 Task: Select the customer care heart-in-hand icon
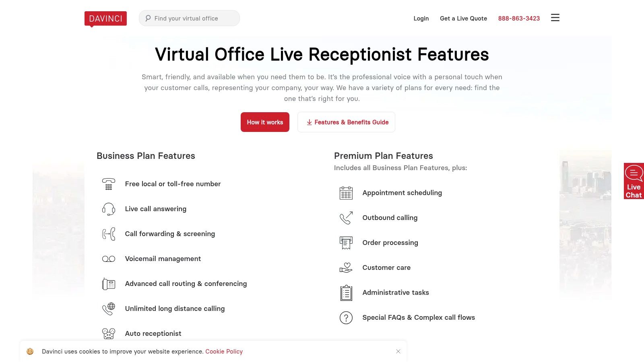pyautogui.click(x=345, y=268)
